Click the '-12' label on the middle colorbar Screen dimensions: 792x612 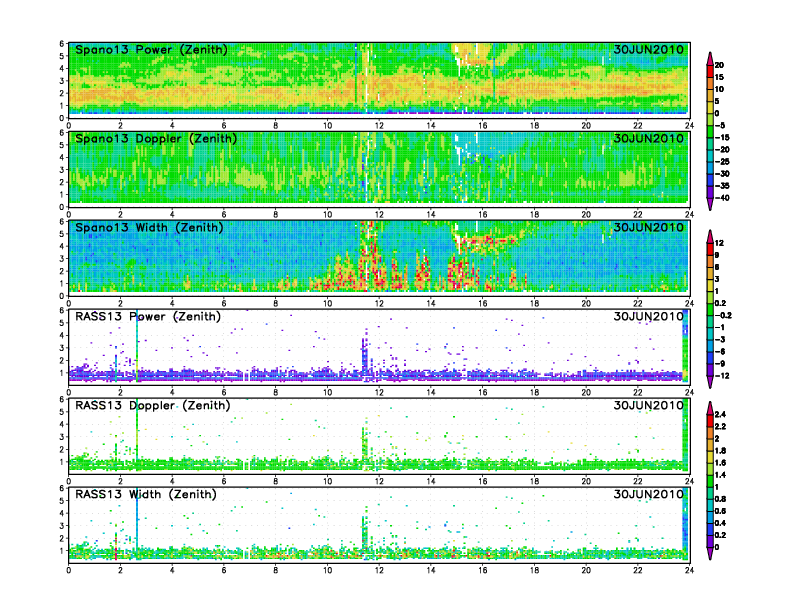[x=722, y=376]
